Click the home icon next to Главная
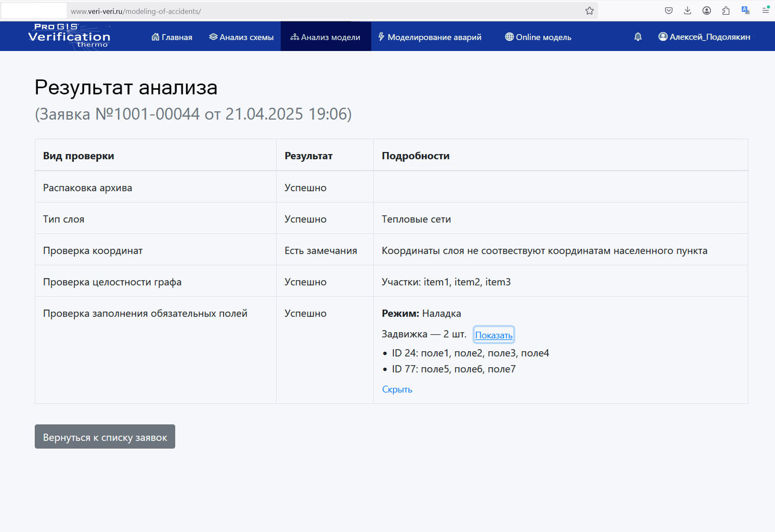Screen dimensions: 775x532 tap(155, 37)
